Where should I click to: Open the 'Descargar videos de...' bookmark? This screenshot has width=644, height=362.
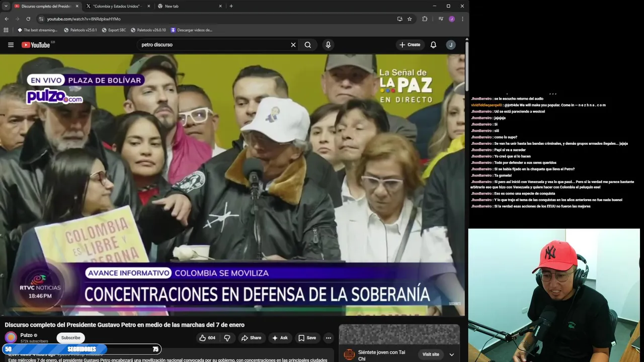coord(192,30)
